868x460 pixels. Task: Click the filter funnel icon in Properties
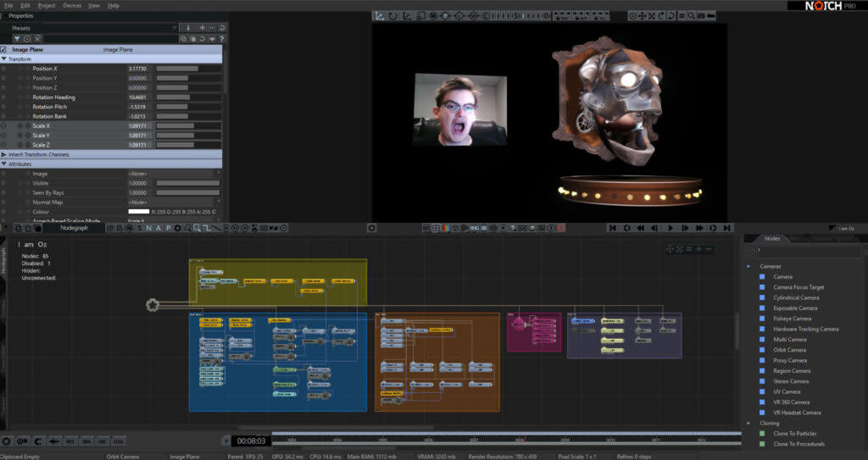(x=16, y=39)
